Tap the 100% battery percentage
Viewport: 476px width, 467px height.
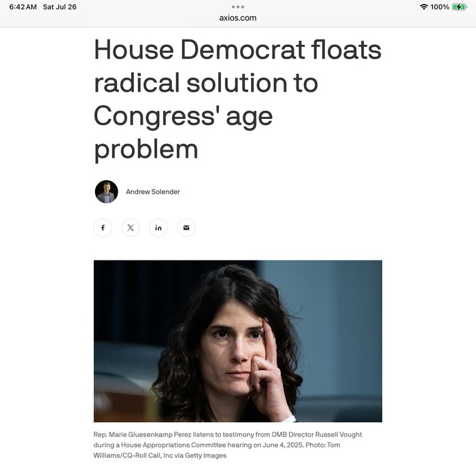pos(439,7)
